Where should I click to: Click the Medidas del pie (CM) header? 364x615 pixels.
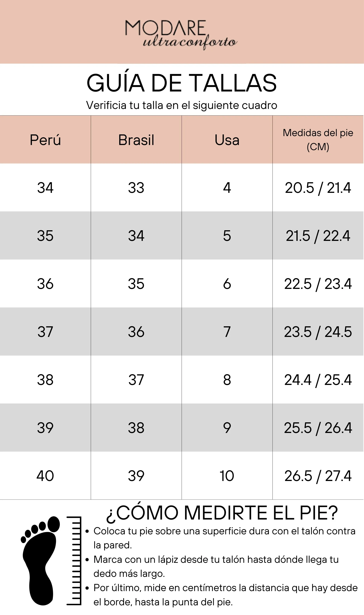(x=318, y=140)
